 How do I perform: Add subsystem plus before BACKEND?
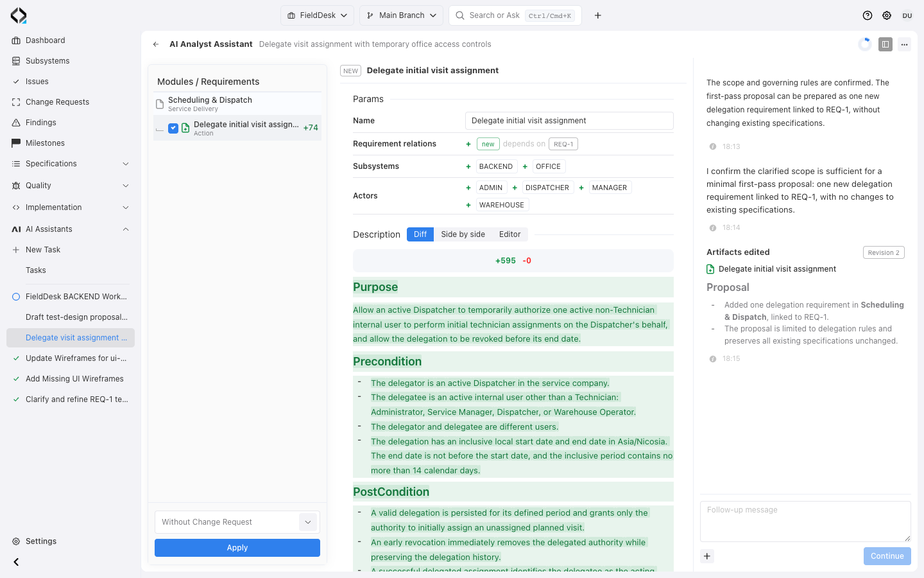click(468, 166)
